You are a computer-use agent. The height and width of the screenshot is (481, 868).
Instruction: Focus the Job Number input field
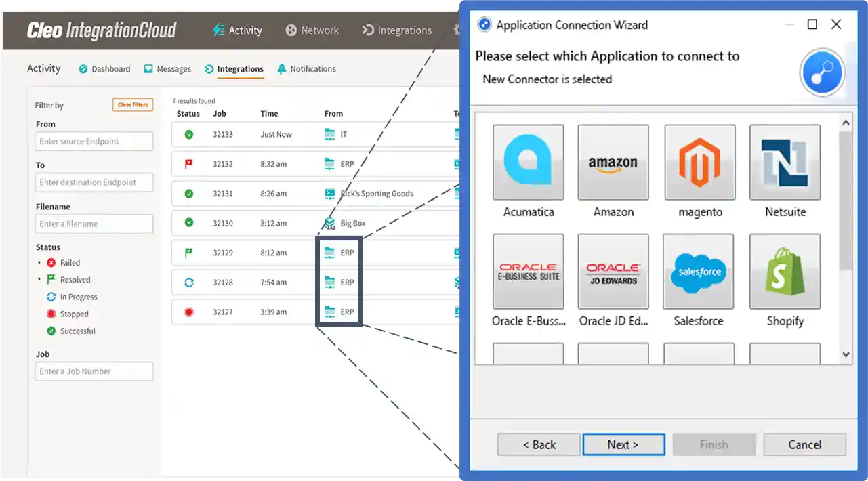[94, 371]
